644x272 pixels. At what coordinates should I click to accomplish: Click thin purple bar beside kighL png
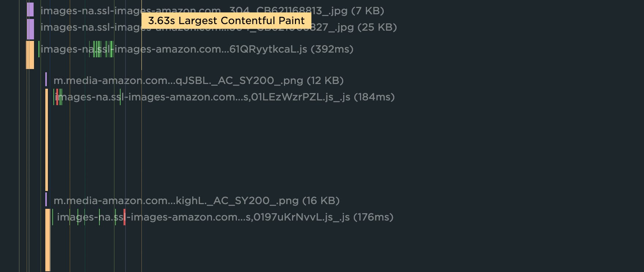tap(46, 199)
